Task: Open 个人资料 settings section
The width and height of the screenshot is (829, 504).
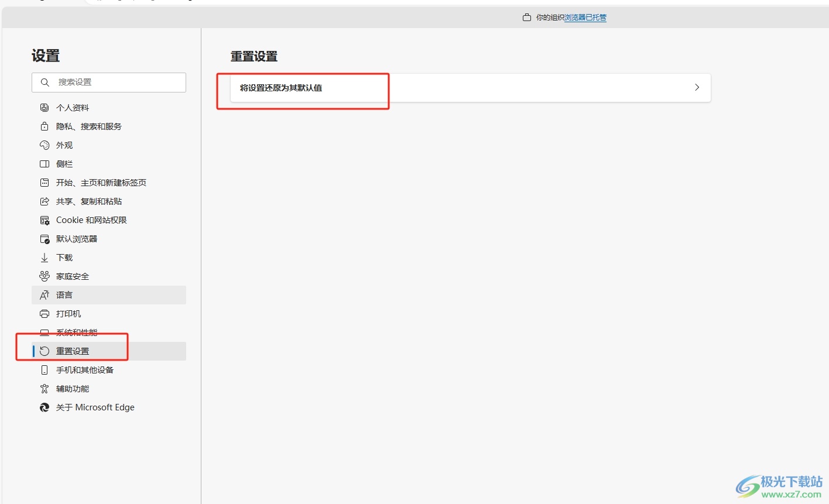Action: click(109, 108)
